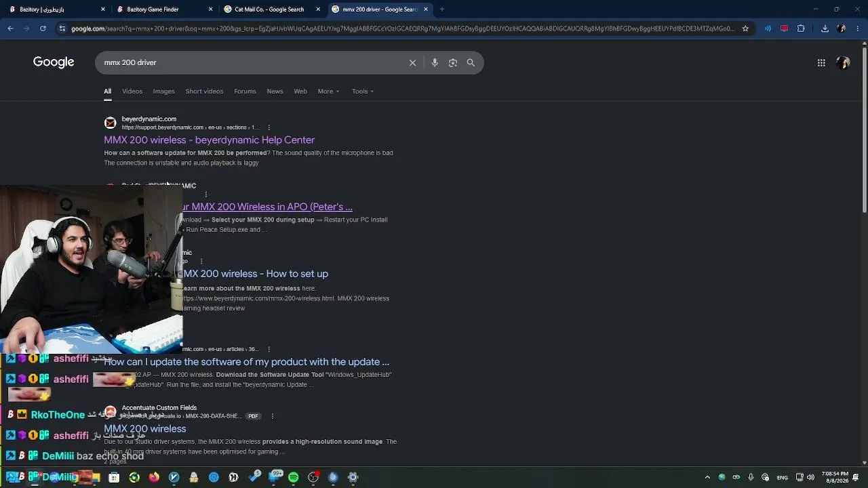The height and width of the screenshot is (488, 868).
Task: Change the ENG input language
Action: coord(783,477)
